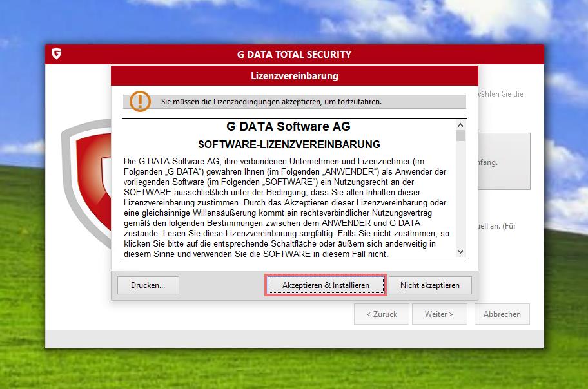Click message 'Sie müssen die Lizenzbedingungen akzeptieren'

(x=271, y=102)
